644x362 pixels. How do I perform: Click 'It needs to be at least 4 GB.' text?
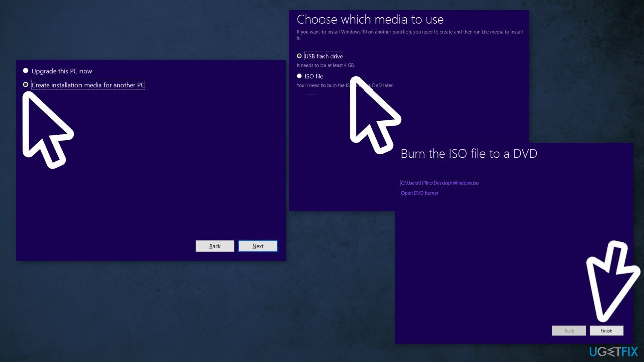coord(326,65)
